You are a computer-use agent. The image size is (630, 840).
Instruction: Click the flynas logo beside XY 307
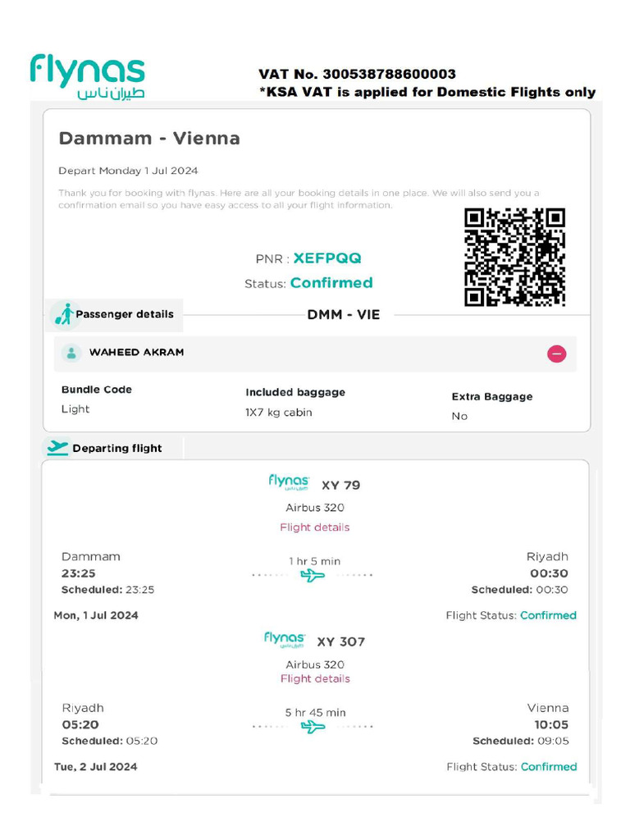click(x=285, y=639)
